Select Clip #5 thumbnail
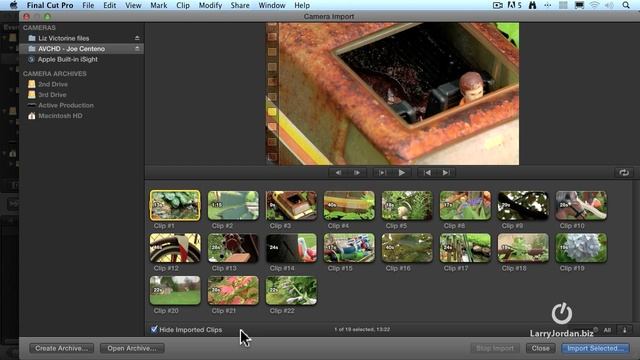 [407, 205]
